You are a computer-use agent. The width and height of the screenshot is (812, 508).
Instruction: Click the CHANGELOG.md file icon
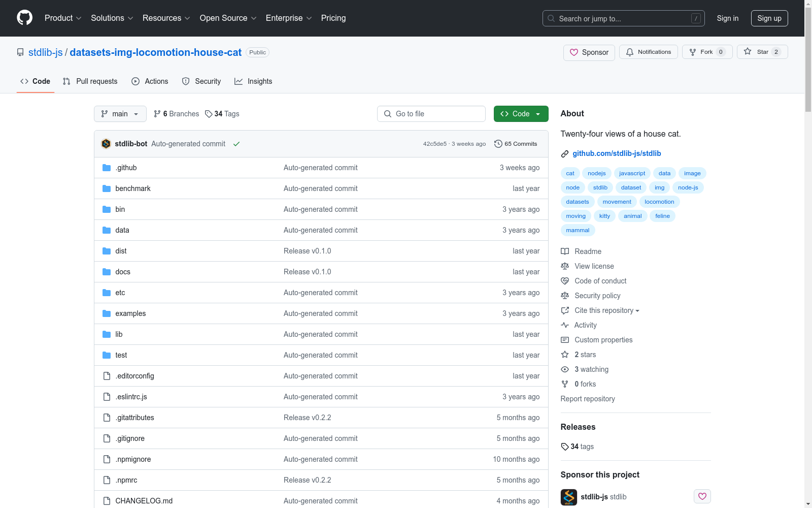[107, 501]
